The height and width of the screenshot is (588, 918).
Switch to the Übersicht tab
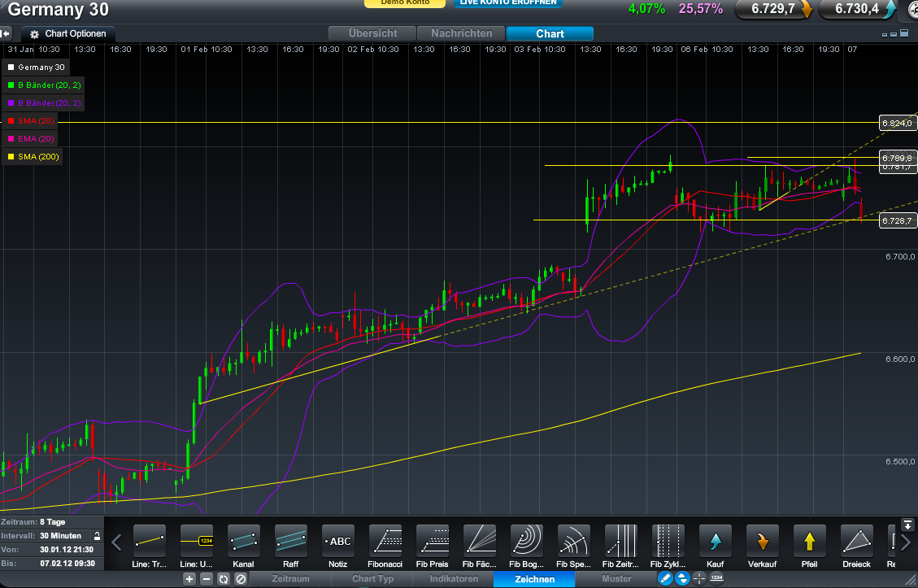click(x=372, y=33)
